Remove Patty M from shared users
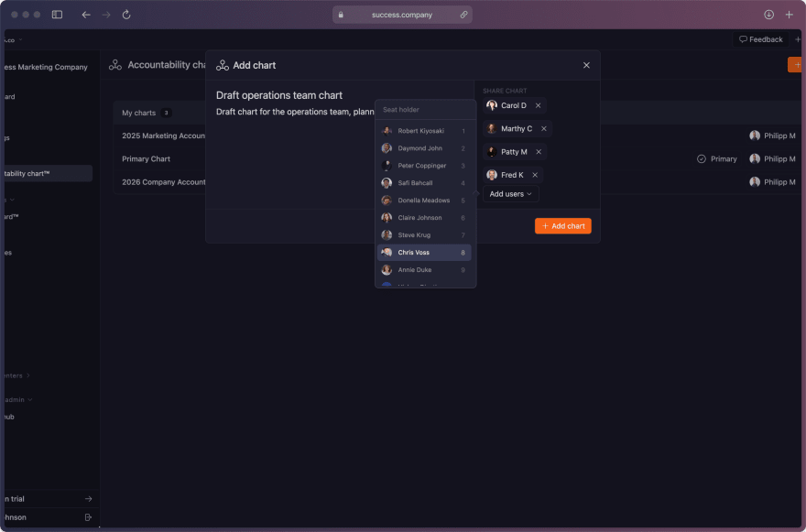 click(539, 152)
